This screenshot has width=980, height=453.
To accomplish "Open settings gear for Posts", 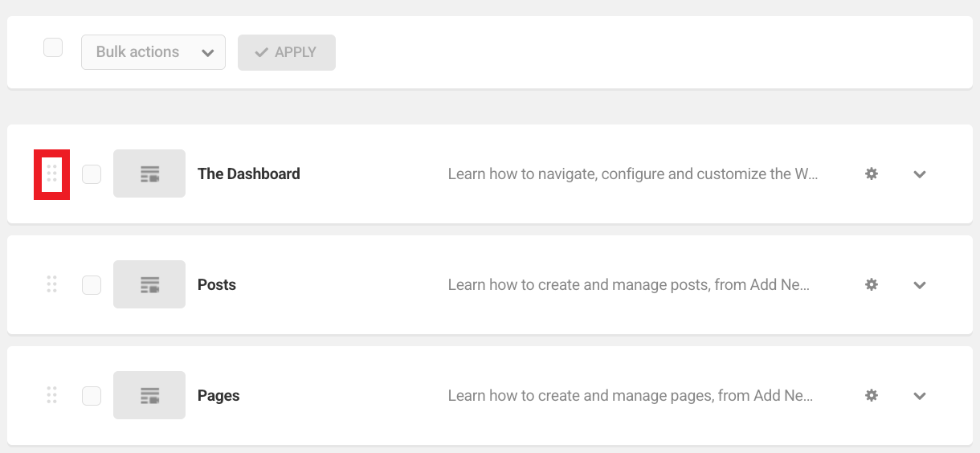I will (871, 284).
